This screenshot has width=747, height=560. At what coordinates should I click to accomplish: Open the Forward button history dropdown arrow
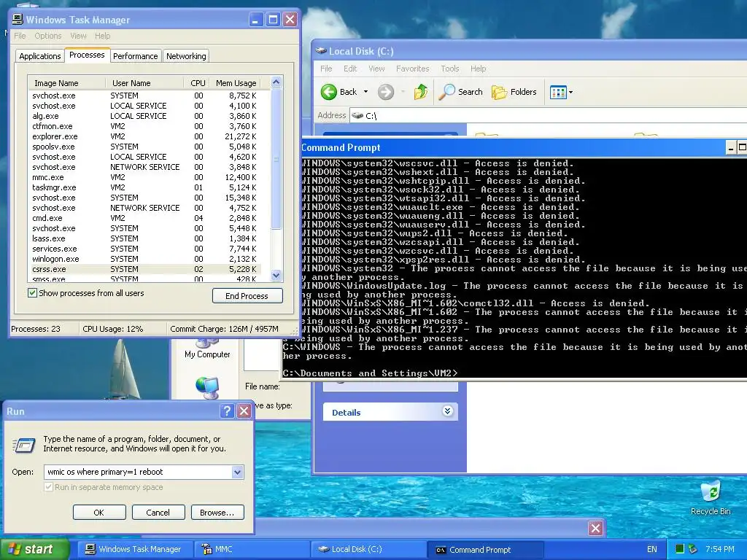[403, 92]
